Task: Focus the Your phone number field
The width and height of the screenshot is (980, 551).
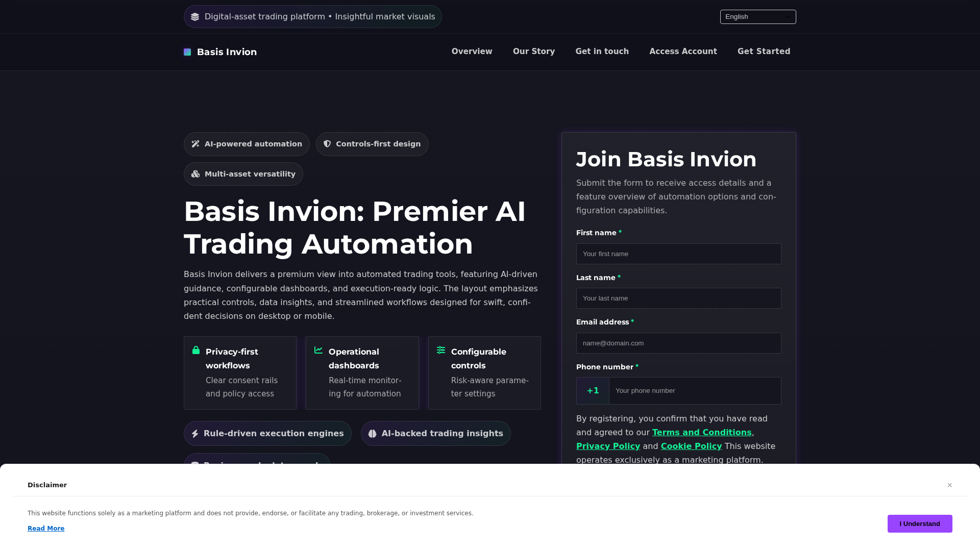Action: (x=695, y=391)
